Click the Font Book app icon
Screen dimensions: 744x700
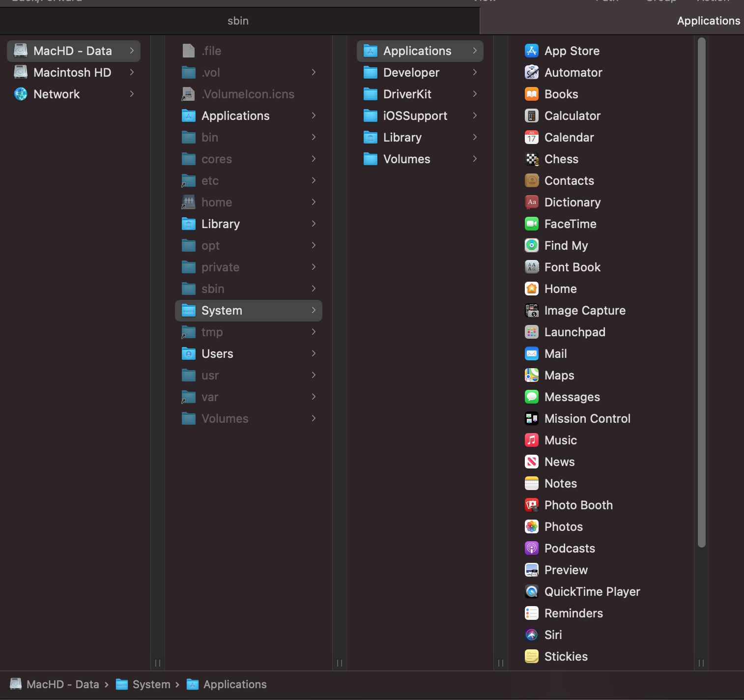click(532, 267)
